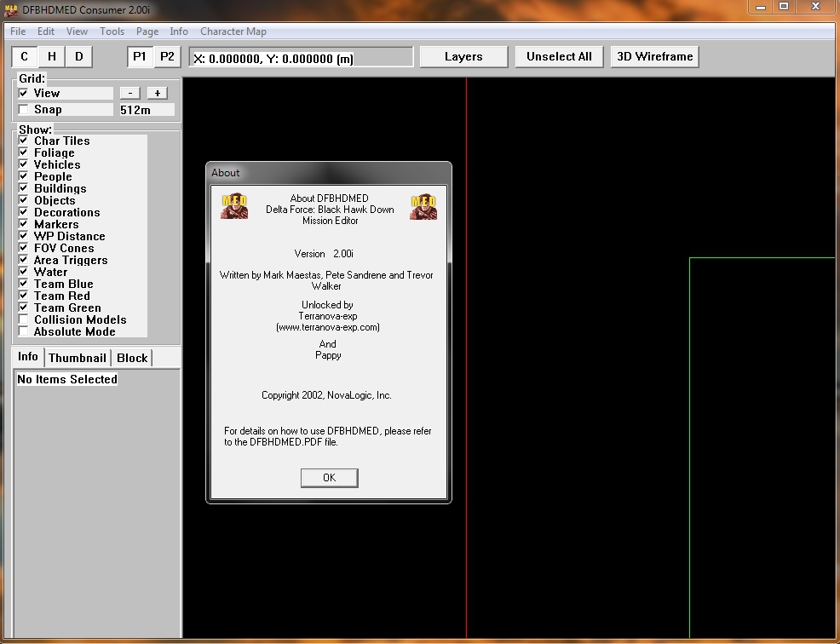840x644 pixels.
Task: Open the Tools menu
Action: pyautogui.click(x=112, y=31)
